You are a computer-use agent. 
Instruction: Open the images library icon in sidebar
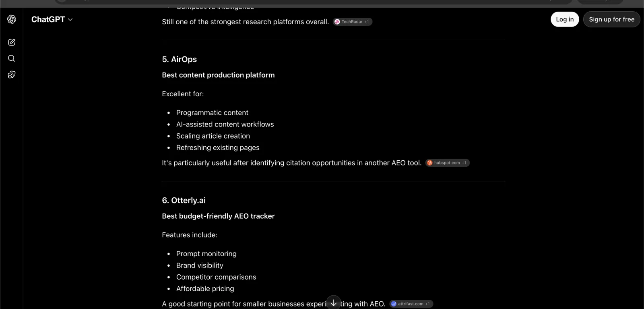[12, 75]
